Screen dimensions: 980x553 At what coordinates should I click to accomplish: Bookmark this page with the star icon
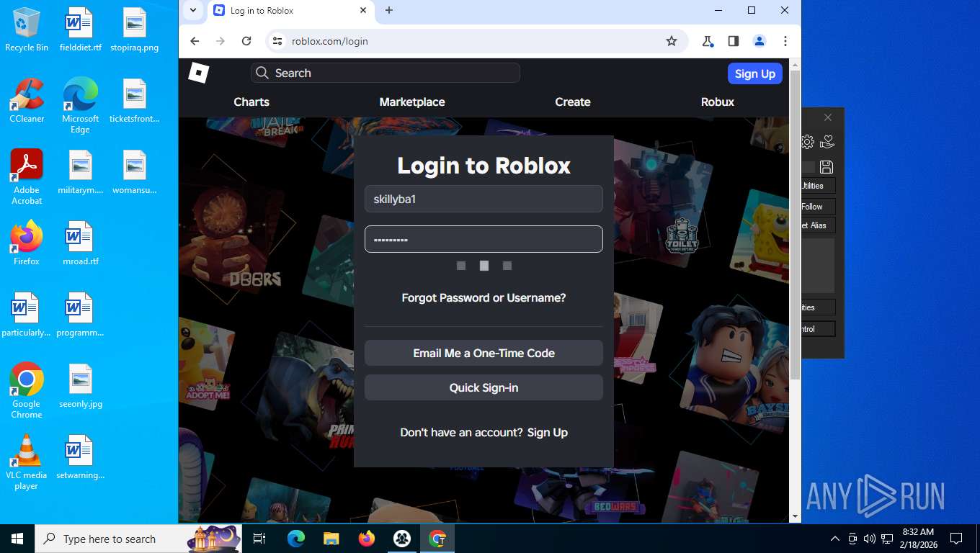[x=672, y=41]
